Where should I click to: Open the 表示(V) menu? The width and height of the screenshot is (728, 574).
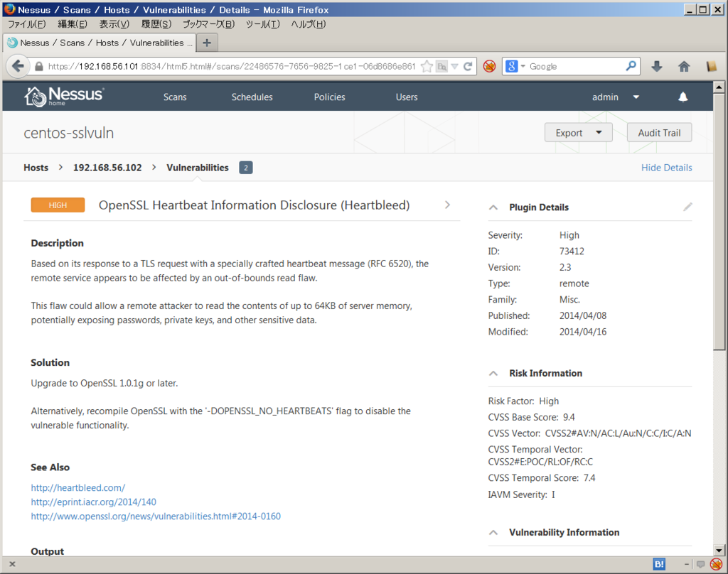pyautogui.click(x=114, y=24)
